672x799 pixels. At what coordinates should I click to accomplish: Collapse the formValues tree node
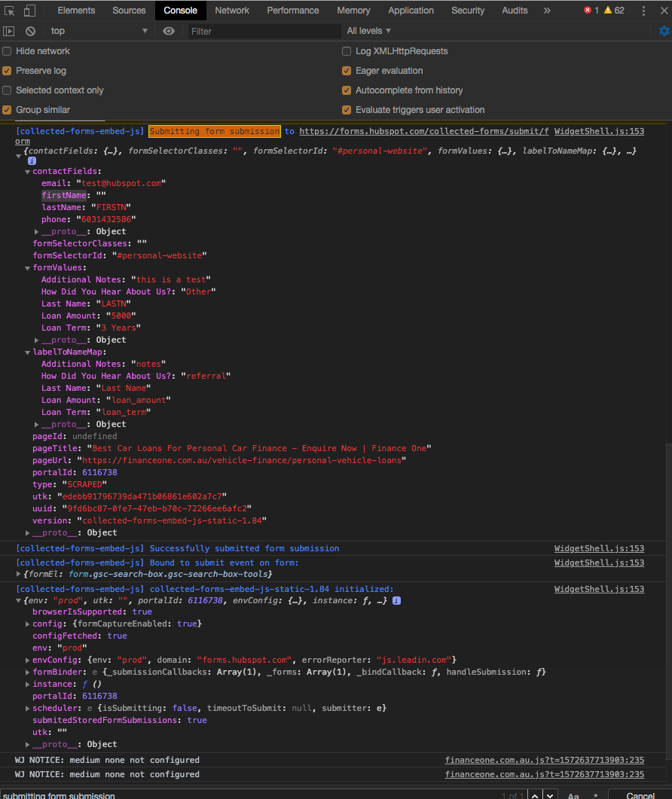[28, 268]
